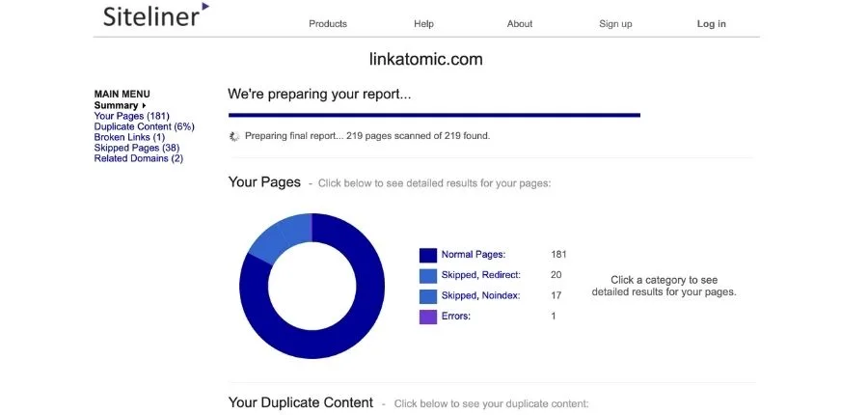The height and width of the screenshot is (415, 868).
Task: Open Your Pages (181) in sidebar
Action: [131, 116]
